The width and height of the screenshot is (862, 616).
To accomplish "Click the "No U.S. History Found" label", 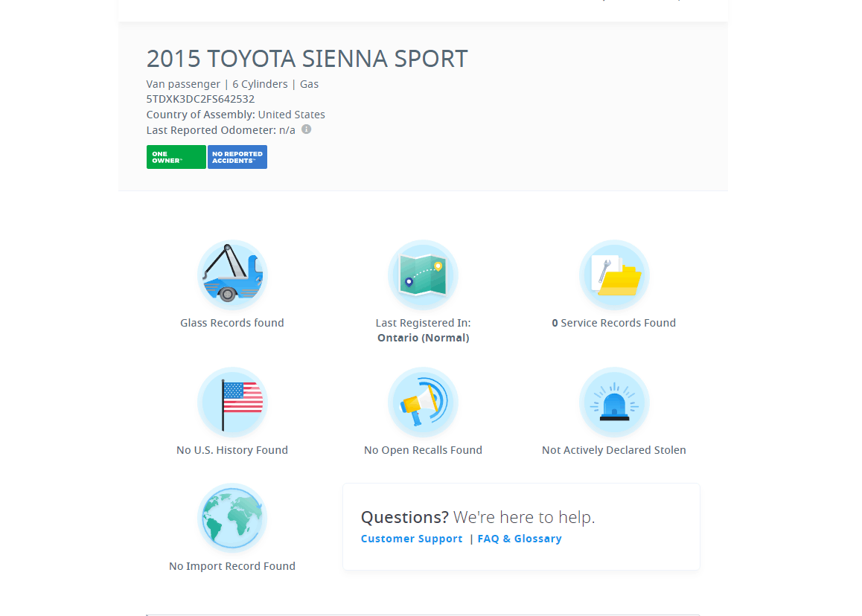I will coord(232,450).
